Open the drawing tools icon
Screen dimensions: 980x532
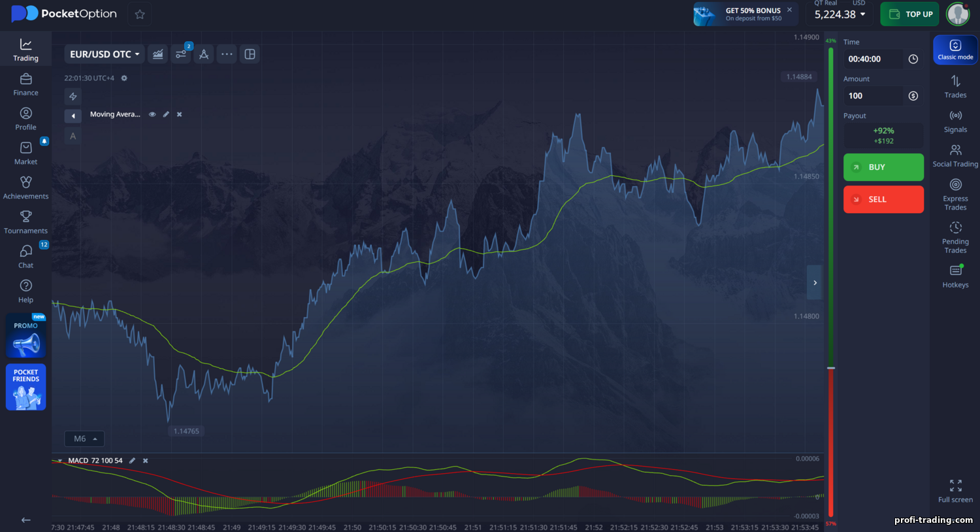point(204,54)
